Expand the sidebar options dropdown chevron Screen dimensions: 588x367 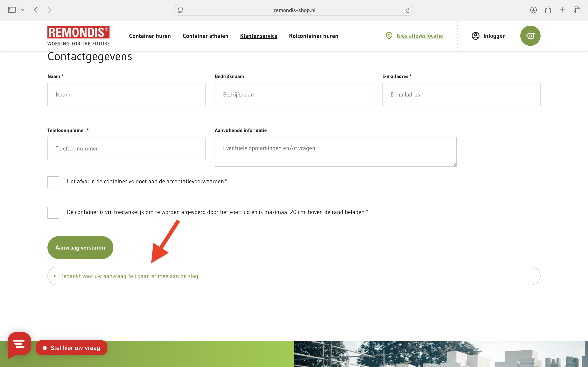coord(23,10)
